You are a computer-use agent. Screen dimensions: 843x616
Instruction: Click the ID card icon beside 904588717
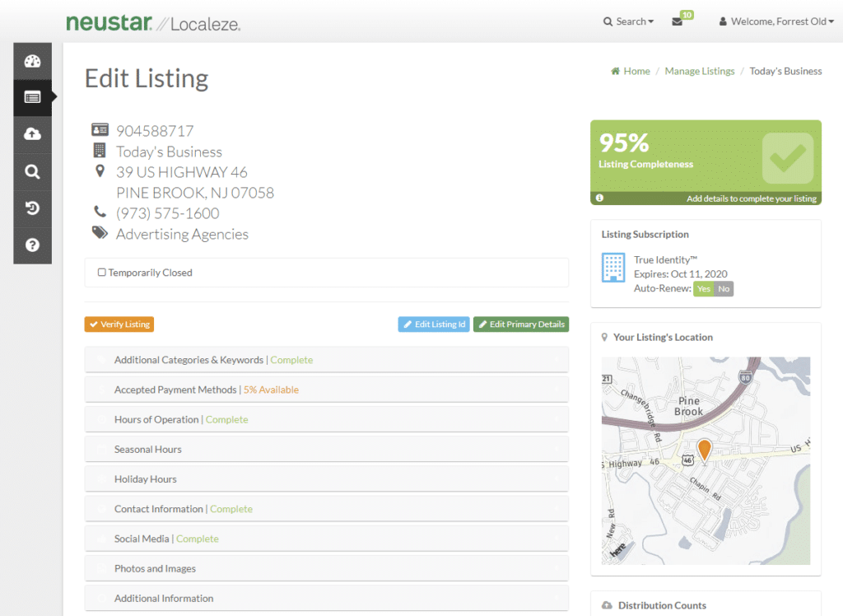coord(100,129)
